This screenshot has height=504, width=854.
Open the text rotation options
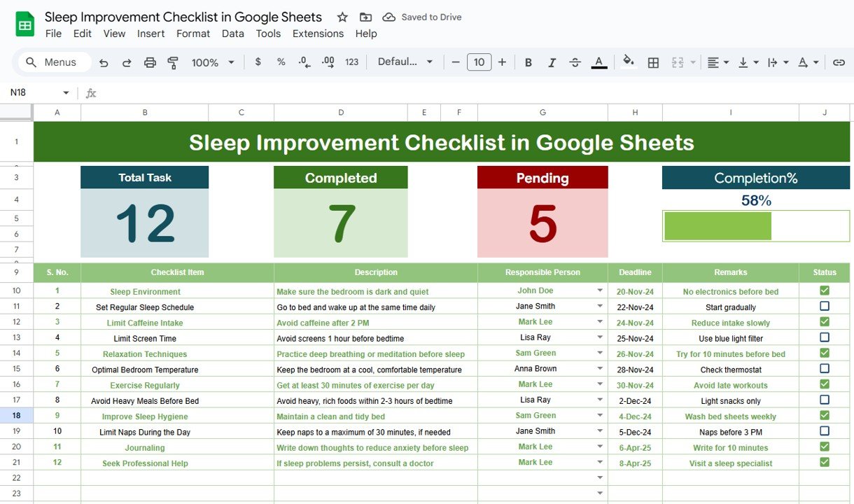coord(808,62)
